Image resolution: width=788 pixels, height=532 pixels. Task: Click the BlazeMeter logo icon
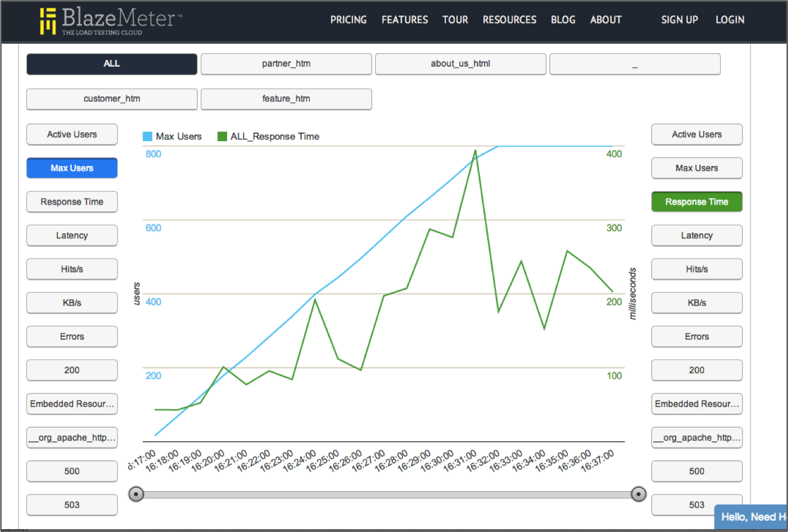coord(48,21)
